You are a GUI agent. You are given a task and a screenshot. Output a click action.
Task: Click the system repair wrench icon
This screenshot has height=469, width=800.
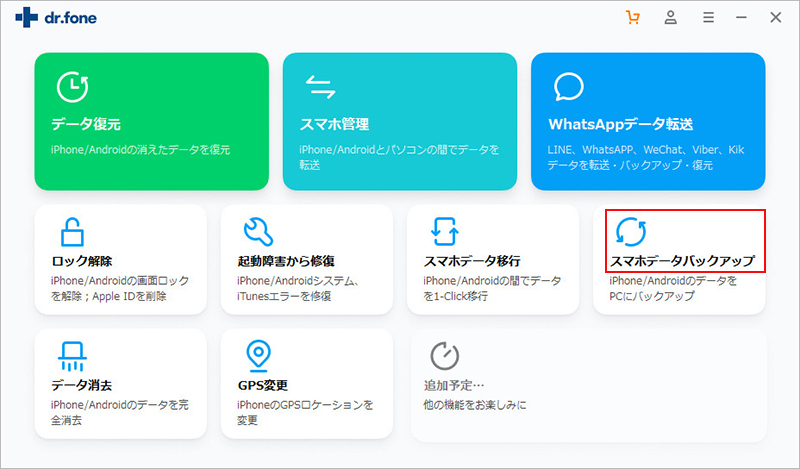click(258, 231)
